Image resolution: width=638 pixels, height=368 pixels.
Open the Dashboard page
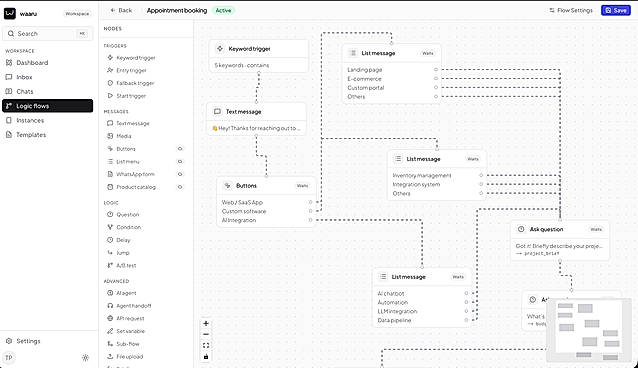(48, 63)
